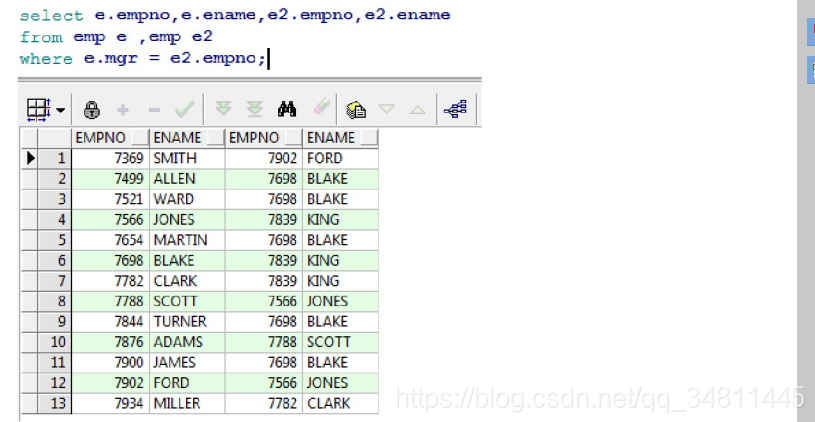Click the CLARK cell in MILLER row
815x422 pixels.
[x=340, y=403]
